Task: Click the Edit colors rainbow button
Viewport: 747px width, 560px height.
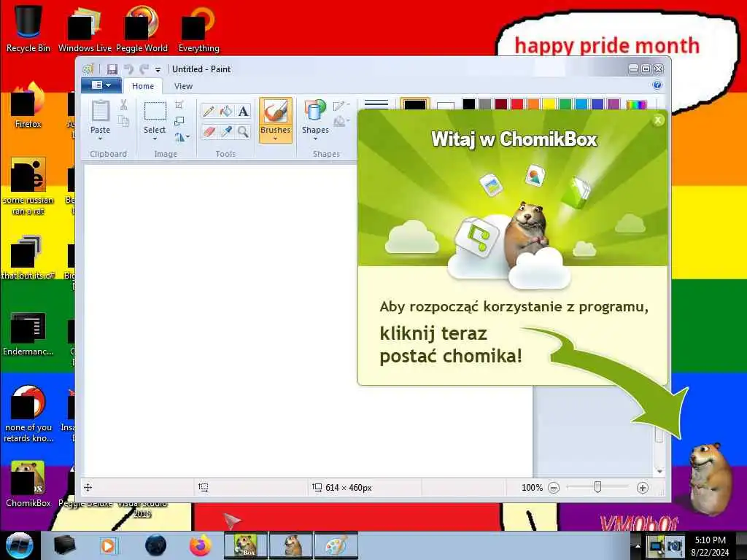Action: 636,104
